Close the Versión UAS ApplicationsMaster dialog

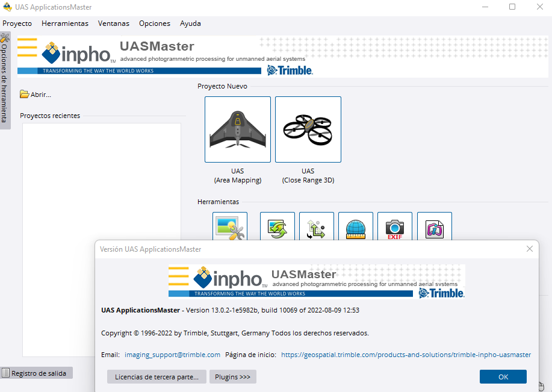530,249
